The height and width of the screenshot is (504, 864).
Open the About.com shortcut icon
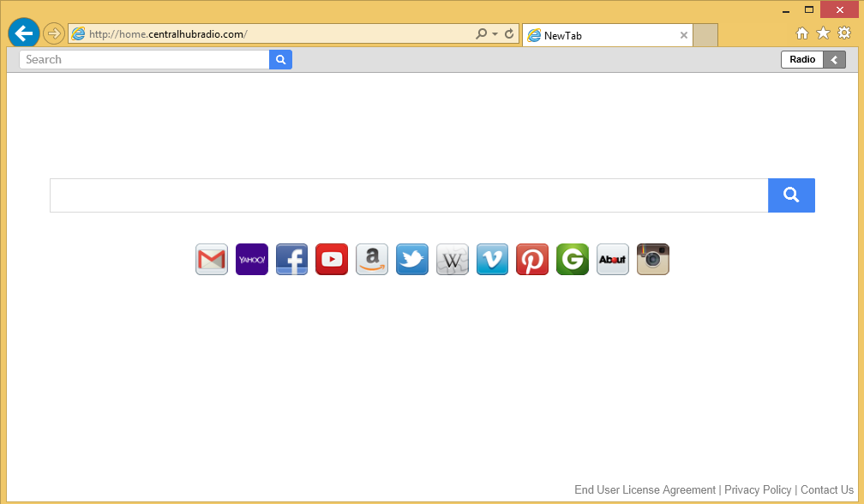pos(613,260)
